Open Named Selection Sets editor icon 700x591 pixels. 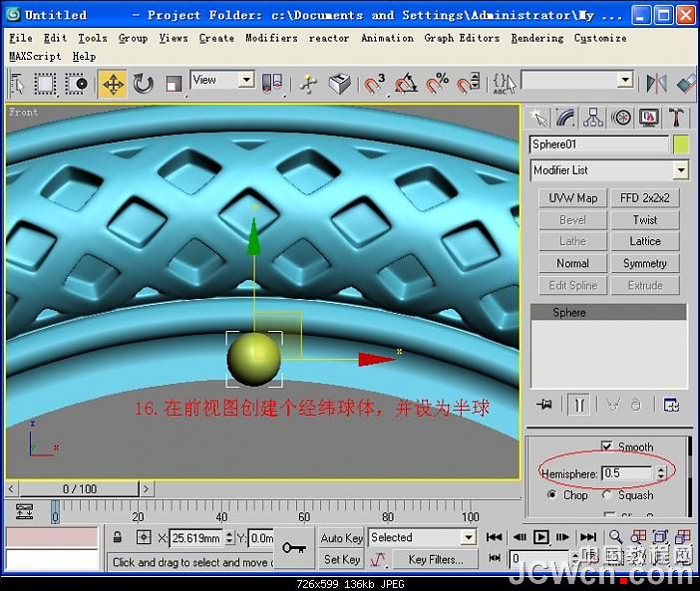[x=504, y=84]
